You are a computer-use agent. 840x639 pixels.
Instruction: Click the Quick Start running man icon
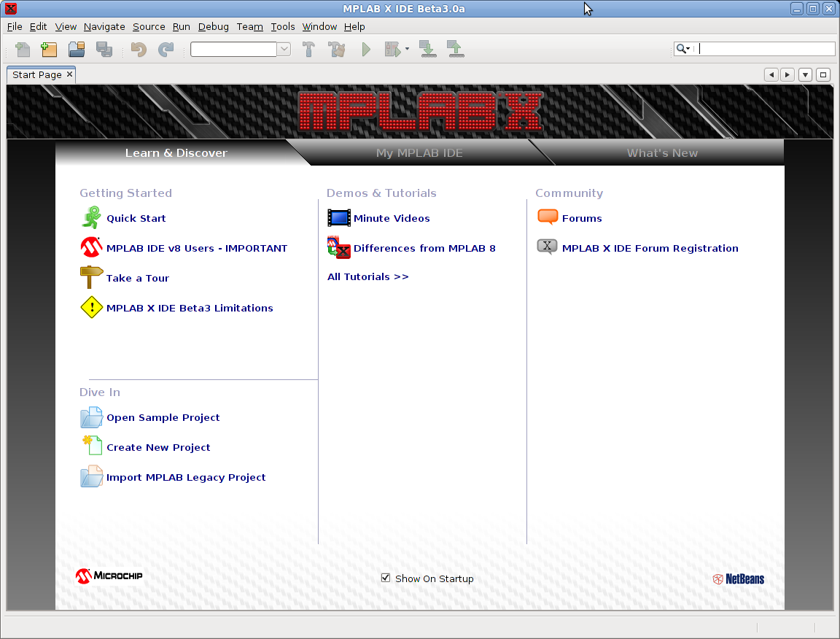pyautogui.click(x=92, y=217)
